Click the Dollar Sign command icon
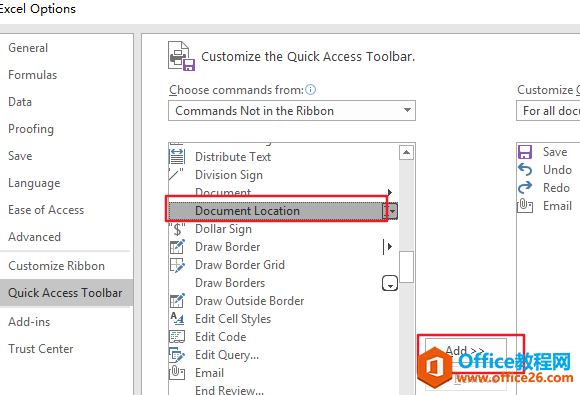 (x=177, y=229)
